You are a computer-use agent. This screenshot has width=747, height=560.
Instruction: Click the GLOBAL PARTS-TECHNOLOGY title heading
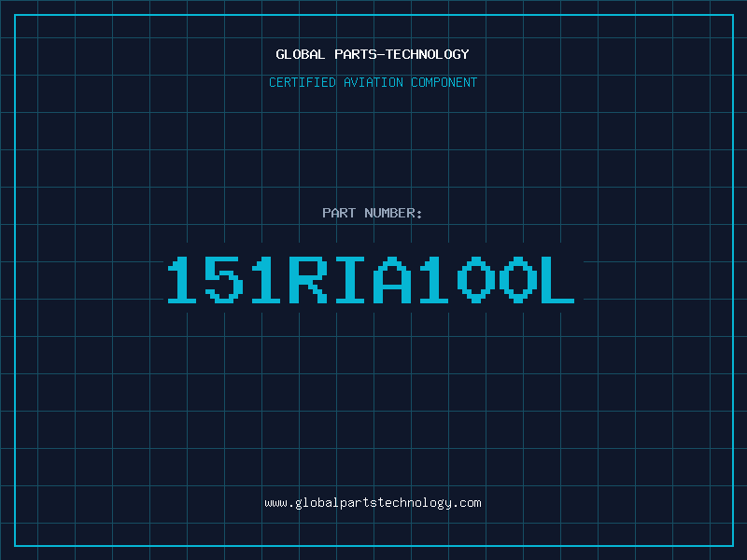(x=373, y=54)
